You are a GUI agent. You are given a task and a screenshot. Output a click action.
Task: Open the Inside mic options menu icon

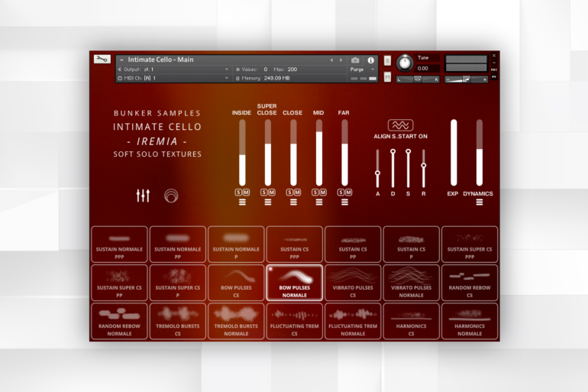coord(242,202)
